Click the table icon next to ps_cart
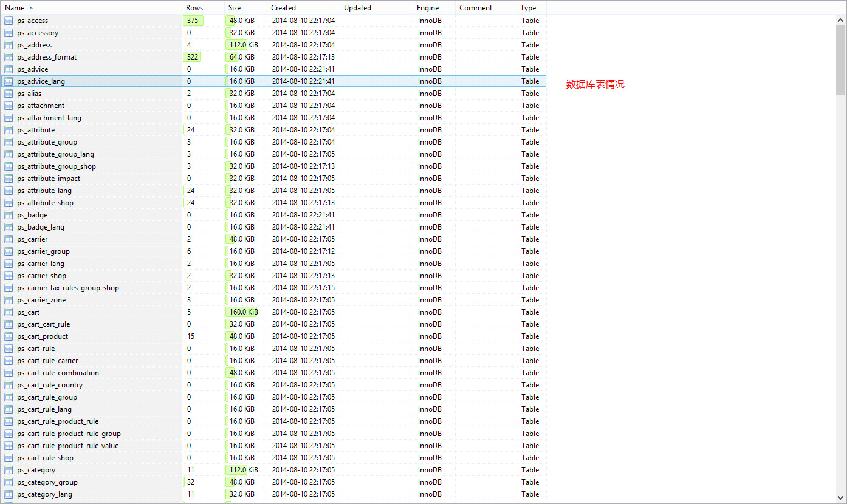This screenshot has height=504, width=847. coord(9,312)
